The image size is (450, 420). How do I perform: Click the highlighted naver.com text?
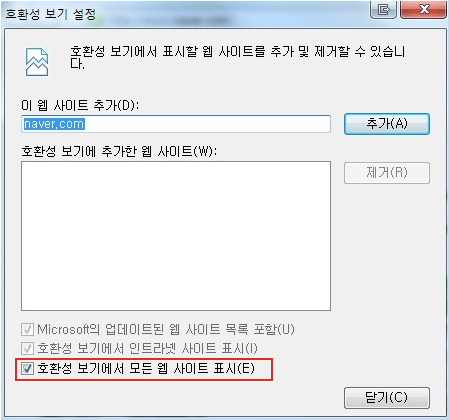(54, 124)
